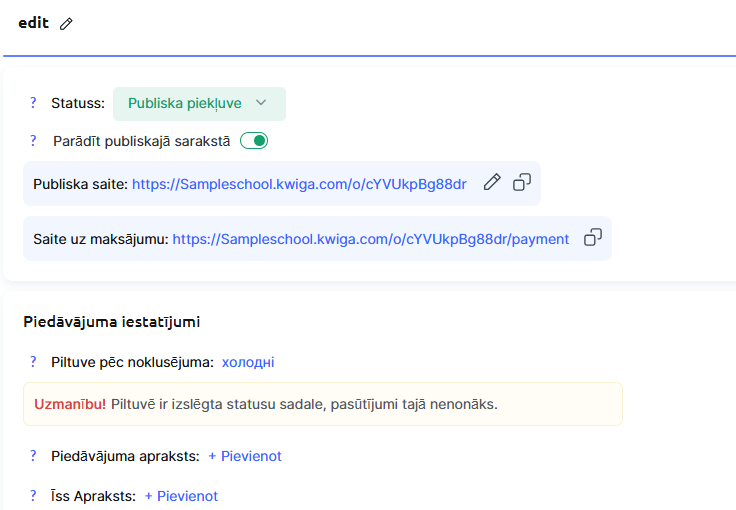Open the public Sampleschool.kwiga.com offer link
This screenshot has width=736, height=510.
(x=299, y=184)
